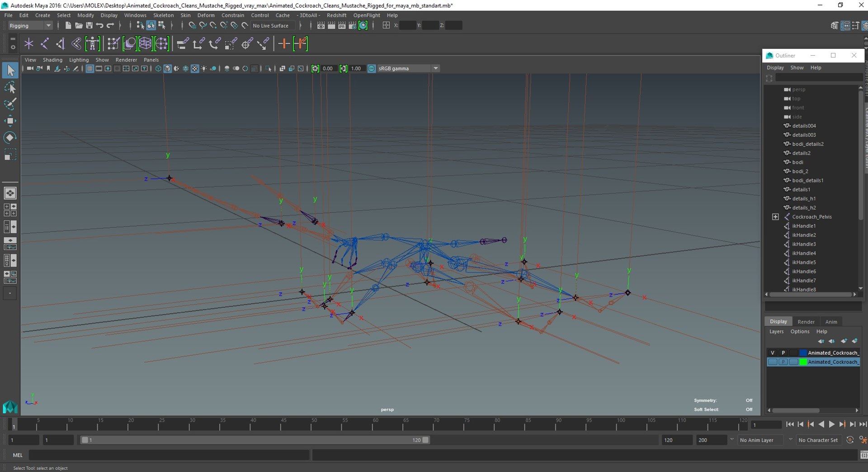The width and height of the screenshot is (868, 472).
Task: Click the green layer color swatch
Action: [x=803, y=362]
